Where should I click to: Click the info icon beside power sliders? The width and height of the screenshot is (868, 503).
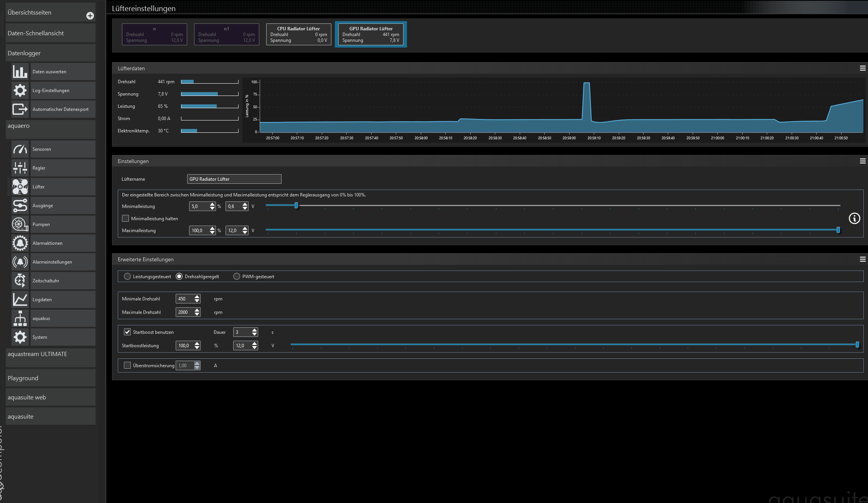pyautogui.click(x=854, y=218)
